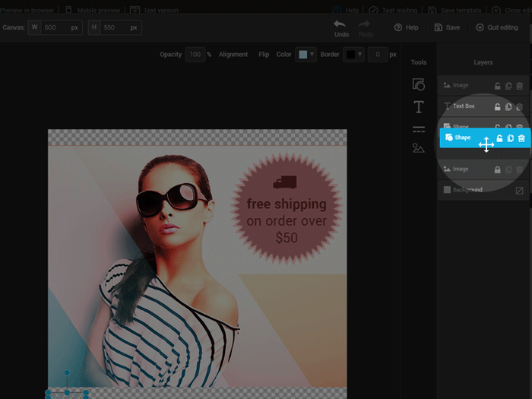Toggle lock on the Text Box layer
The image size is (532, 399).
coord(498,107)
